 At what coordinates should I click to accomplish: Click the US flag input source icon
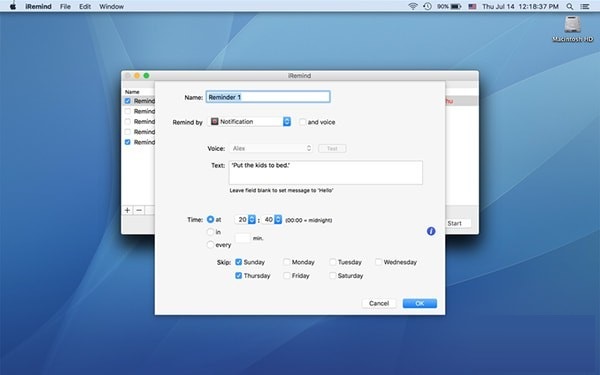[472, 7]
